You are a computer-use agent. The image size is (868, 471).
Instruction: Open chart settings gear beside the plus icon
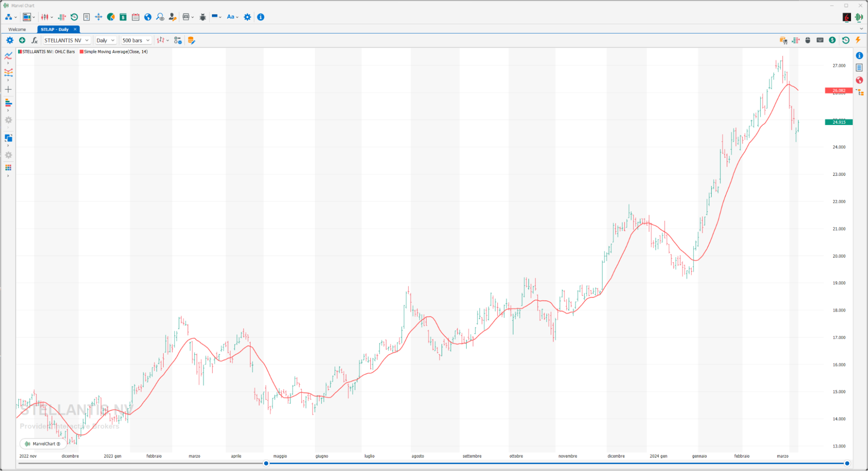click(x=10, y=40)
